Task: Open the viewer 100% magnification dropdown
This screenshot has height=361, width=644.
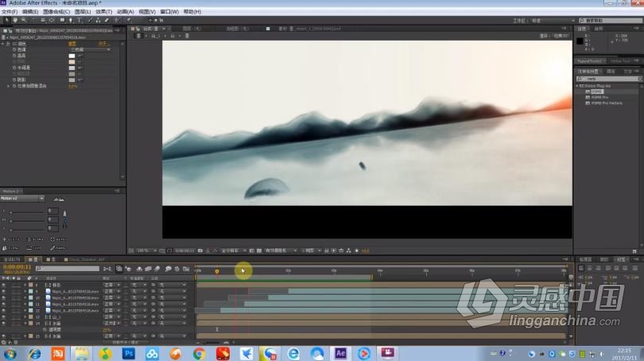Action: click(146, 250)
